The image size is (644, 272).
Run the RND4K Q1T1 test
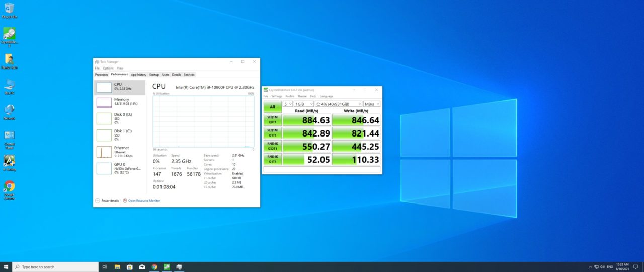[272, 159]
